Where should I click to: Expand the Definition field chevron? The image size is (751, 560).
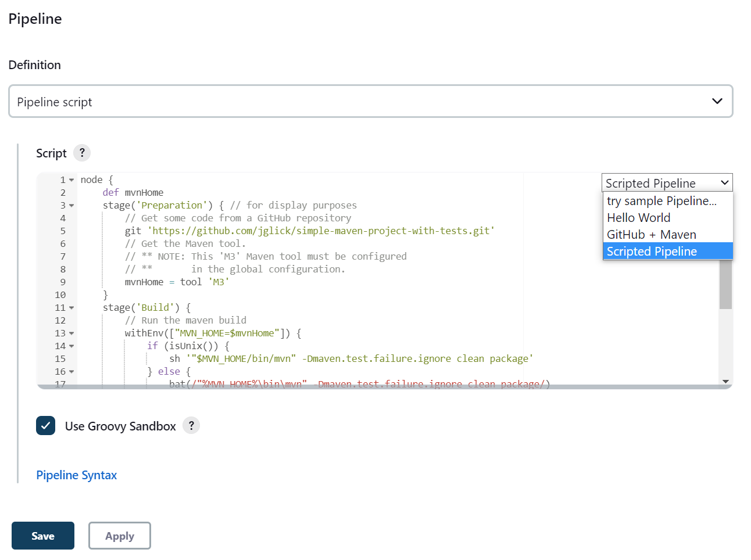pos(717,101)
